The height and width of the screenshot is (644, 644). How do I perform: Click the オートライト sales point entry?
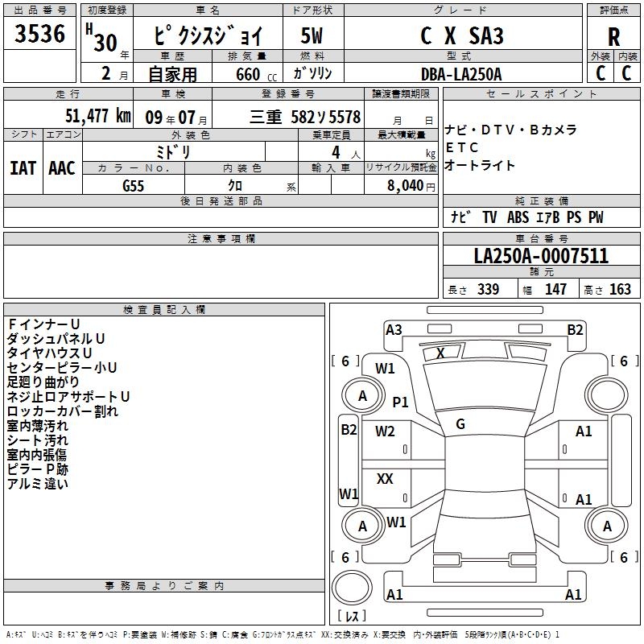click(x=480, y=166)
